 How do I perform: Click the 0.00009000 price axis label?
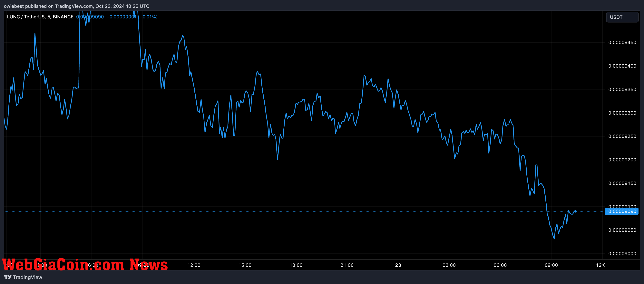(x=622, y=253)
